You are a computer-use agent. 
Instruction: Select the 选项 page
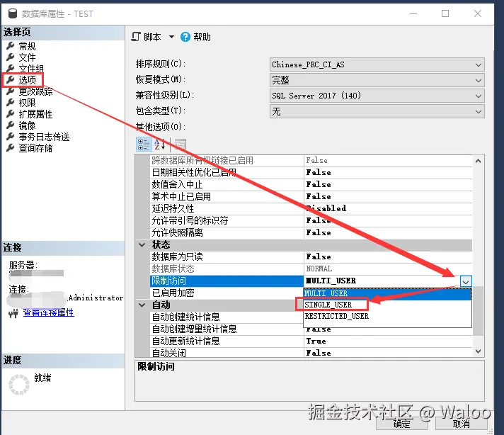(x=27, y=80)
